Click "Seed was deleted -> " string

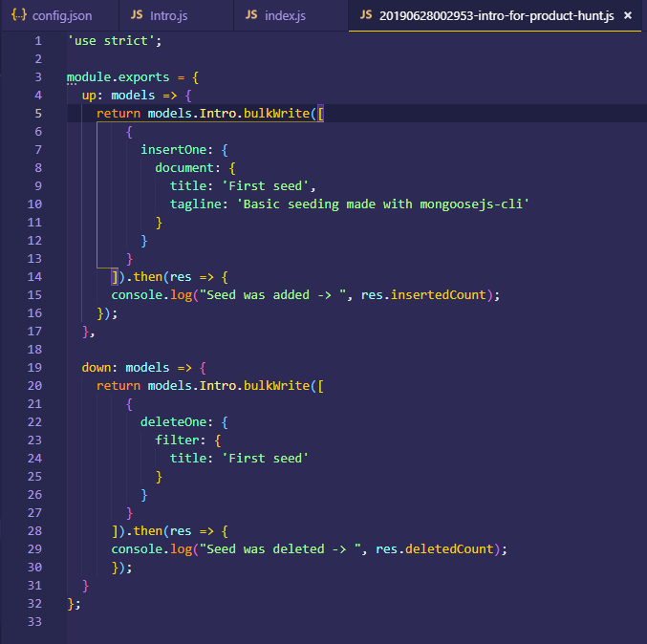[x=280, y=549]
